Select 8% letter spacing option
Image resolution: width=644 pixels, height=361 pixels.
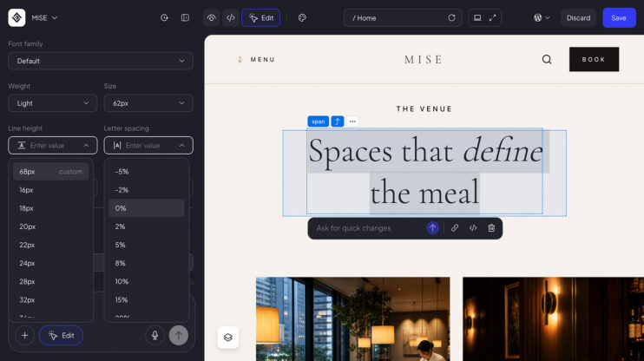(x=146, y=263)
